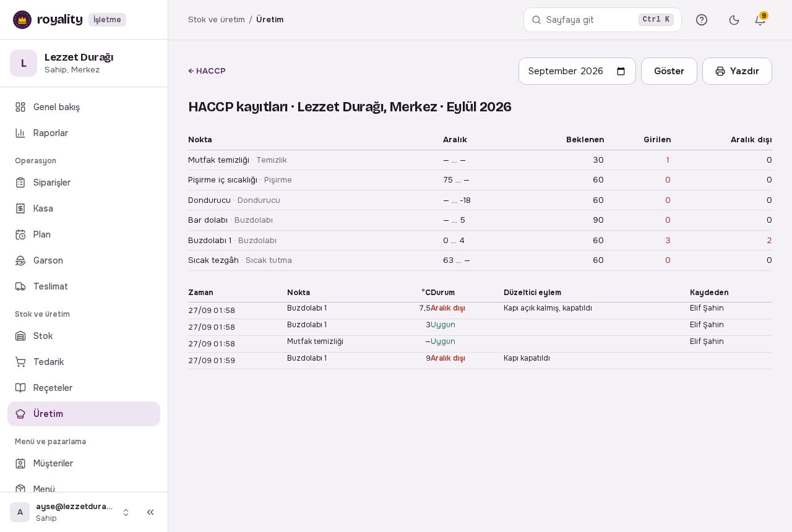Click the L business avatar
This screenshot has height=532, width=792.
click(24, 63)
